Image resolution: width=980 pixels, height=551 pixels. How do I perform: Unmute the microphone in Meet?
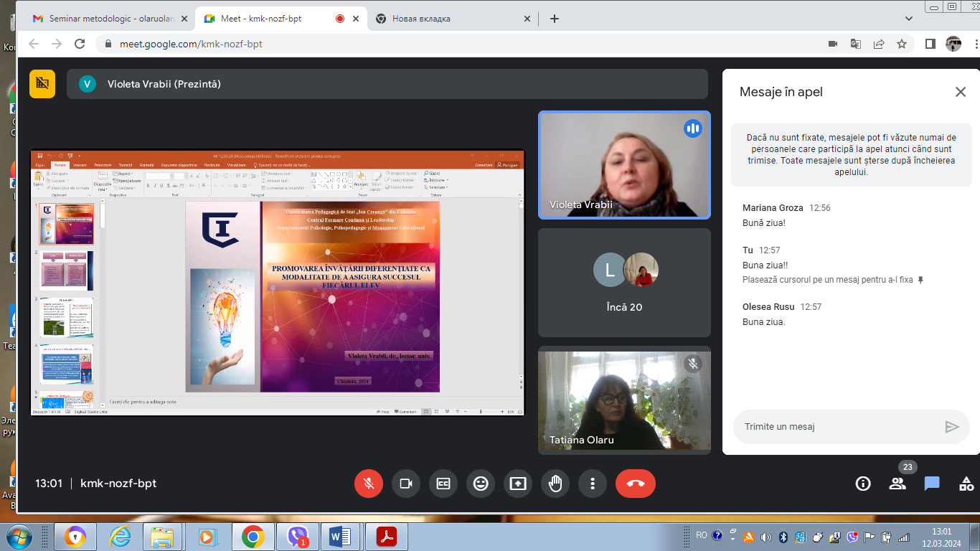(369, 484)
